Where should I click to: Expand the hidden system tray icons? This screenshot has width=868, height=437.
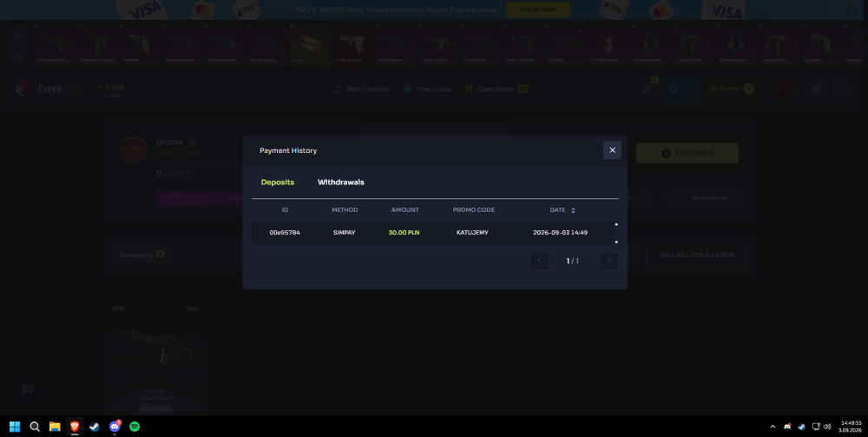click(x=773, y=427)
